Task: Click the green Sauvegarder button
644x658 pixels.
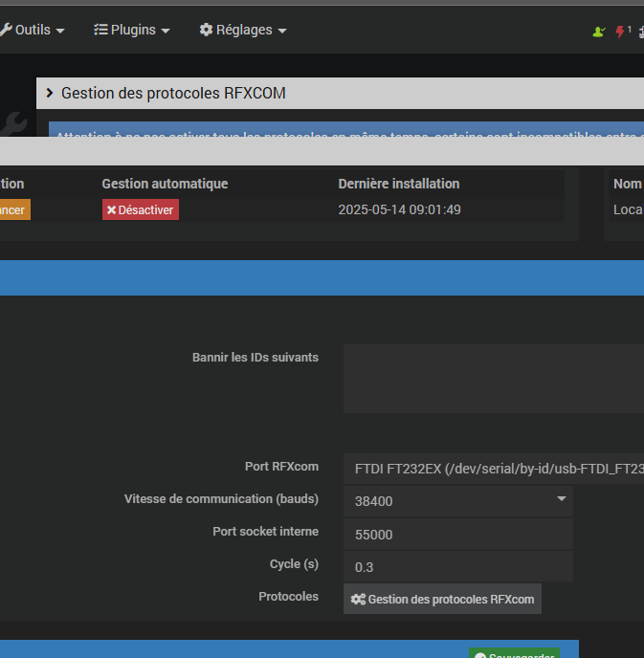Action: pos(514,654)
